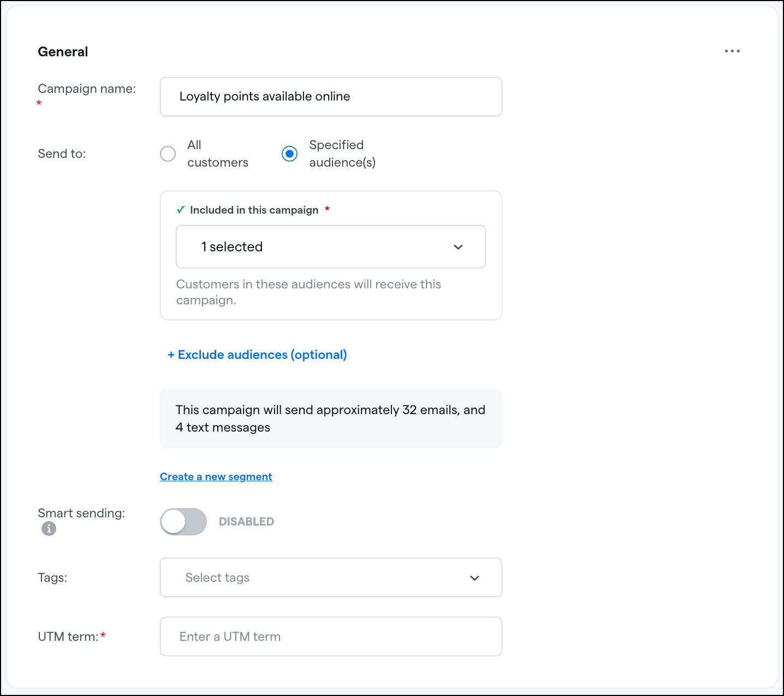Click Exclude audiences (optional) link
This screenshot has width=784, height=696.
click(257, 355)
